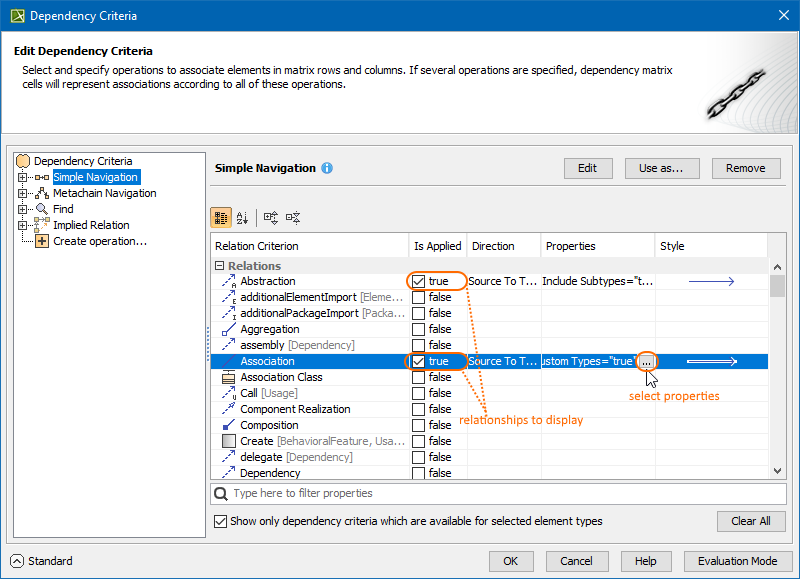Uncheck the Abstraction Is Applied checkbox
800x579 pixels.
[419, 281]
